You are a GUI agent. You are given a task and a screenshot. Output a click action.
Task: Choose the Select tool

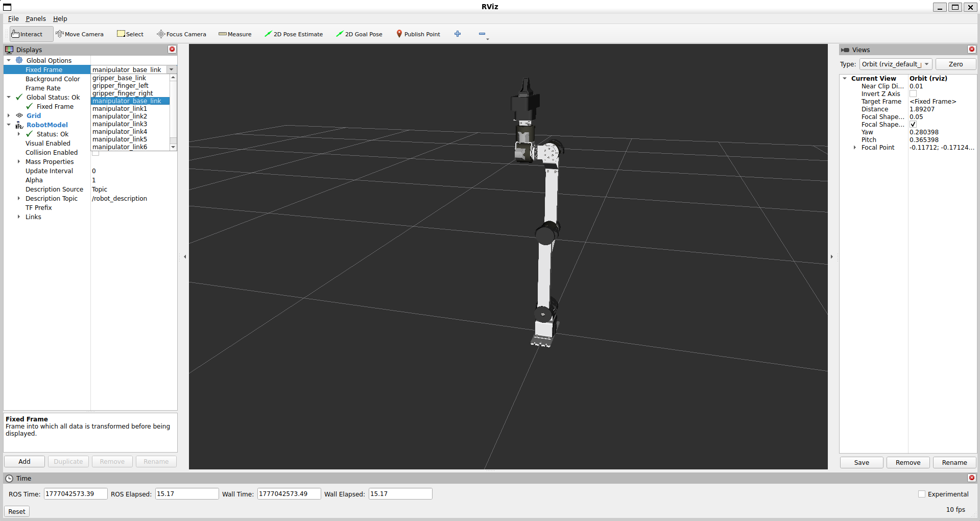[x=130, y=34]
